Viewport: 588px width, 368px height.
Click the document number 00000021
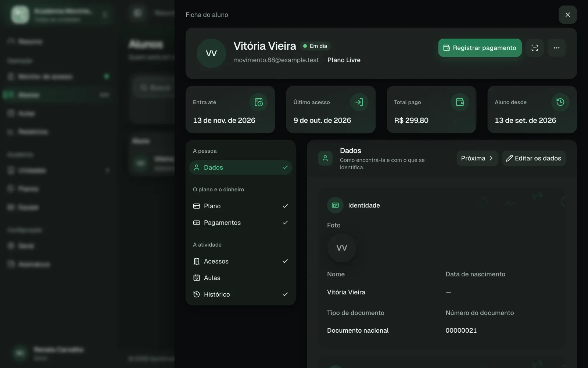461,330
